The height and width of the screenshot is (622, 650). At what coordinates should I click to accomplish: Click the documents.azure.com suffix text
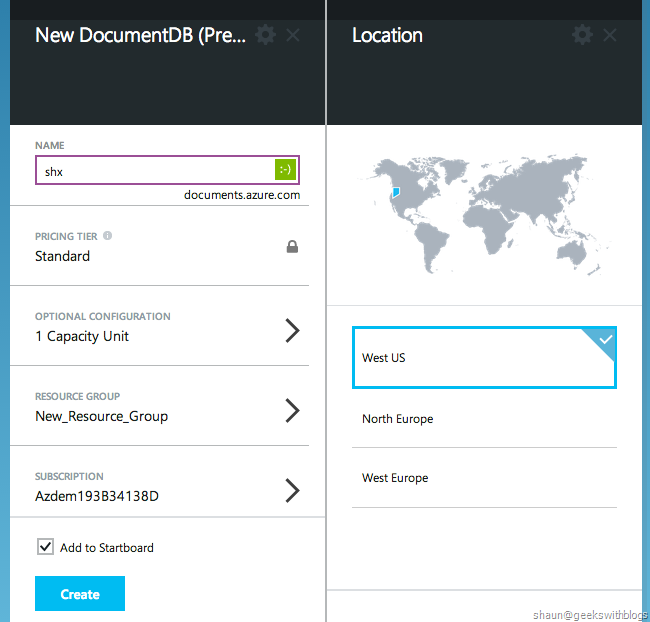[x=242, y=195]
